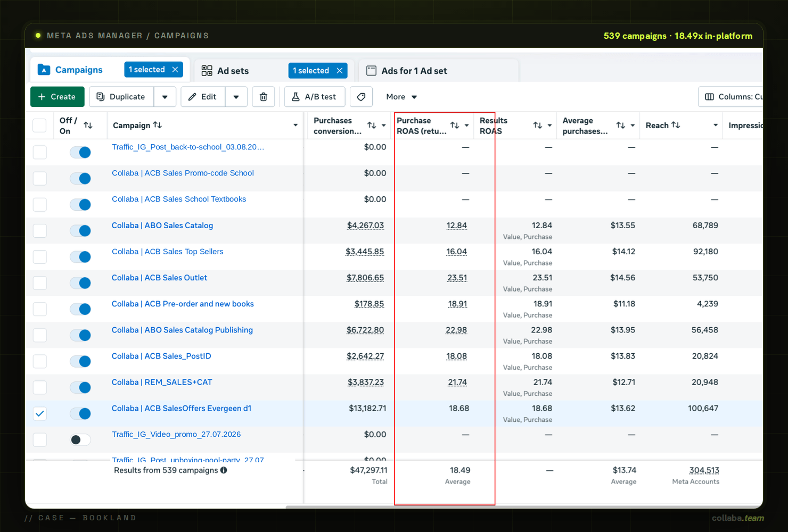Tick the select-all header checkbox
Screen dimensions: 788x532
pos(40,126)
